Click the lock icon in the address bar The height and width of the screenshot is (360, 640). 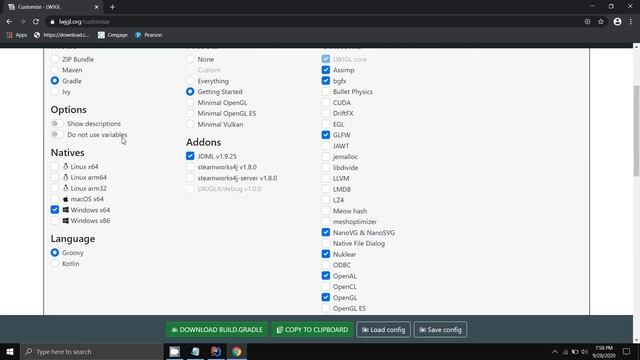pos(52,22)
